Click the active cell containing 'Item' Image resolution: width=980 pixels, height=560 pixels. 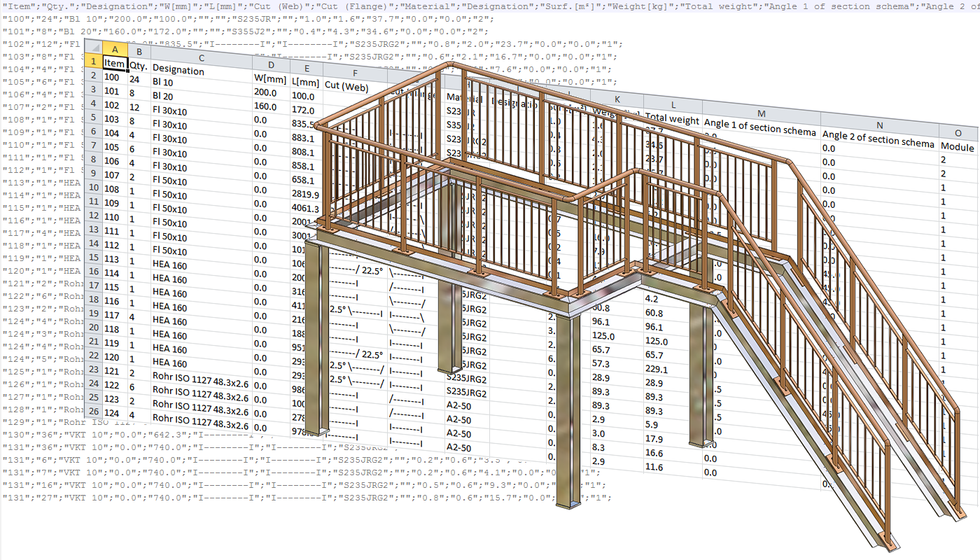114,63
